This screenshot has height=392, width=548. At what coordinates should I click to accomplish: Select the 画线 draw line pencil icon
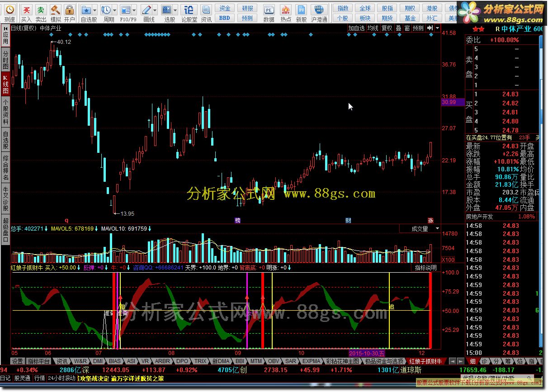click(146, 9)
